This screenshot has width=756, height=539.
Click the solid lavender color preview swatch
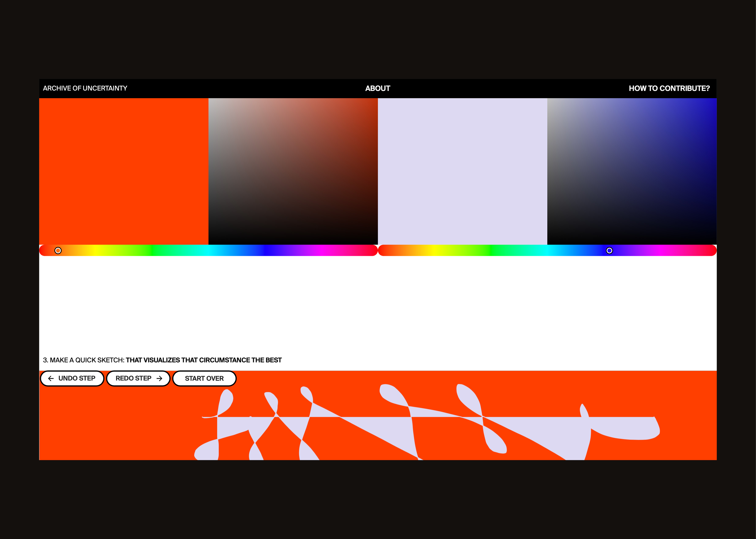point(462,171)
